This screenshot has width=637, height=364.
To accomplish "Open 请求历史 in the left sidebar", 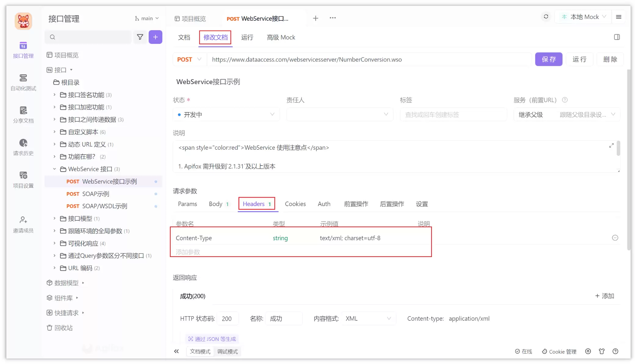I will tap(23, 147).
